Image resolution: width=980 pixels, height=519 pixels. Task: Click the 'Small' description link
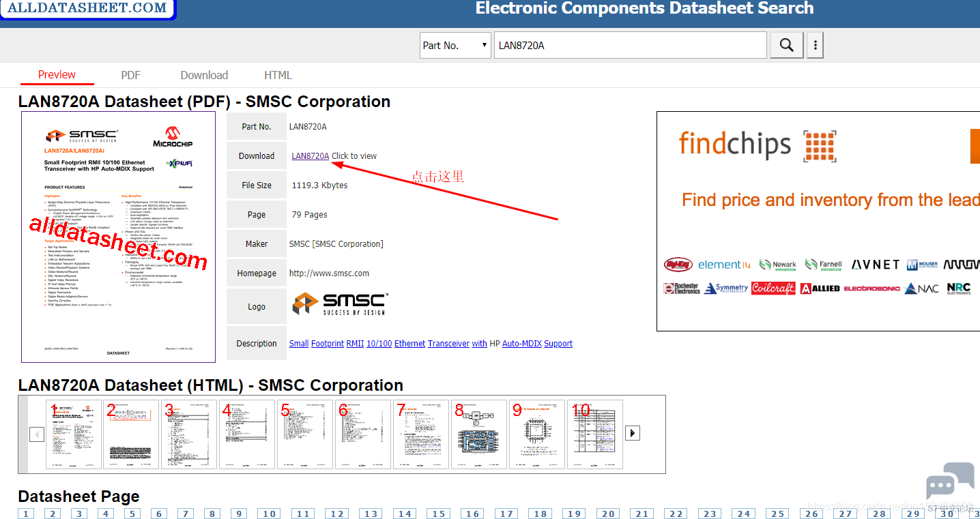pyautogui.click(x=299, y=344)
